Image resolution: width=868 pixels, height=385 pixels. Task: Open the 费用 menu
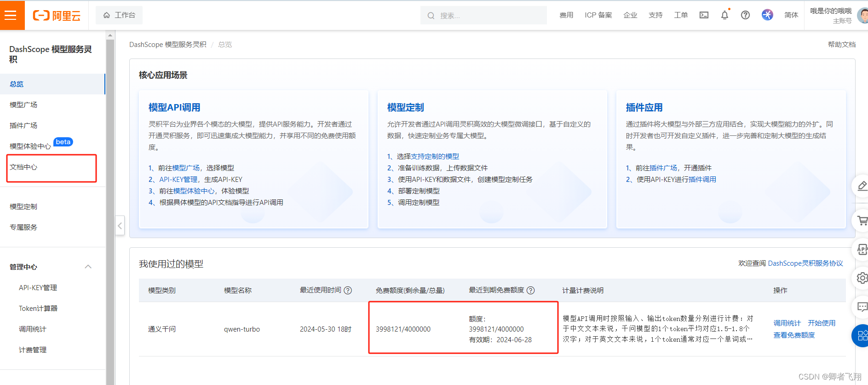tap(566, 15)
